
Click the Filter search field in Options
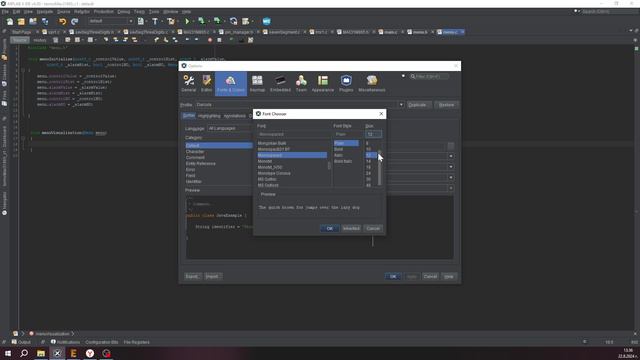pyautogui.click(x=429, y=76)
